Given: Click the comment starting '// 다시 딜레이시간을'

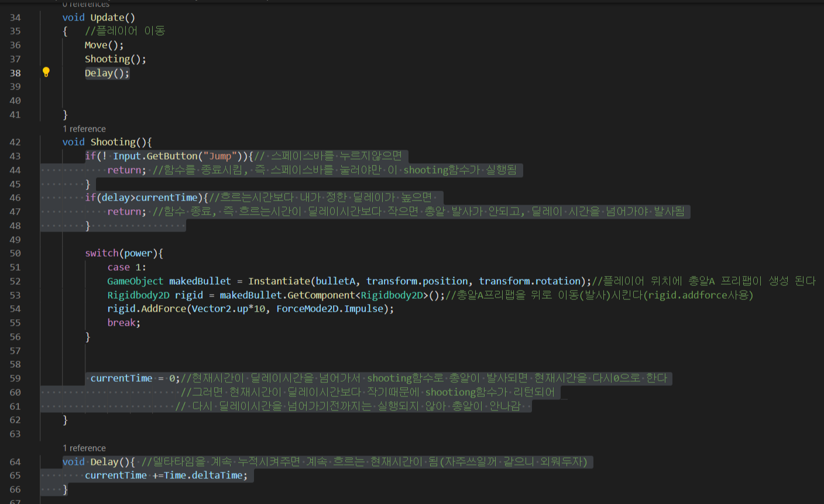Looking at the screenshot, I should [x=348, y=406].
